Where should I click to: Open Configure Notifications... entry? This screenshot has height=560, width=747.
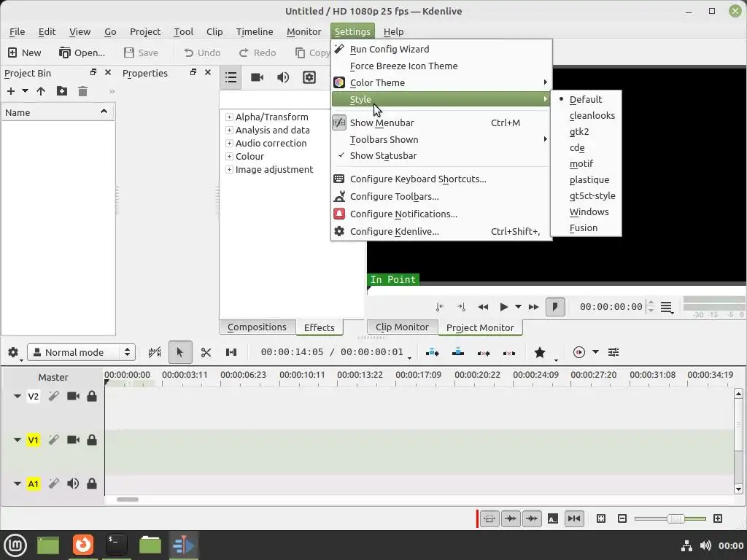click(441, 214)
